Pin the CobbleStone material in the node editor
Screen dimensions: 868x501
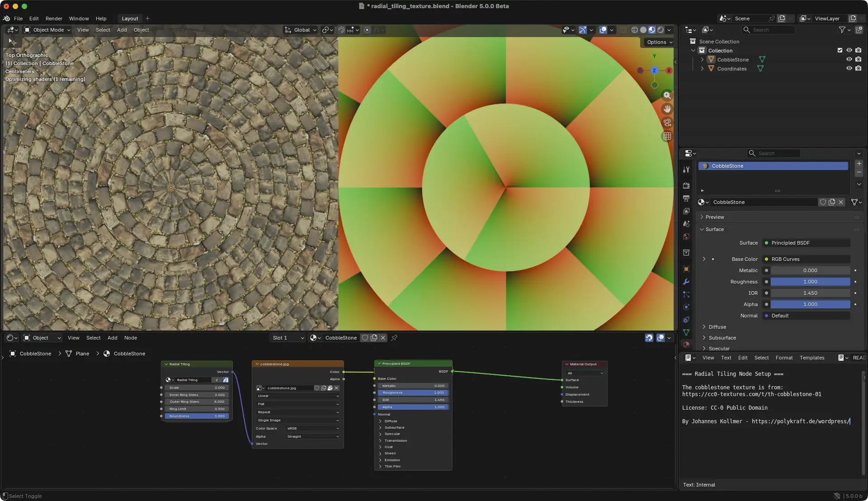click(x=394, y=338)
